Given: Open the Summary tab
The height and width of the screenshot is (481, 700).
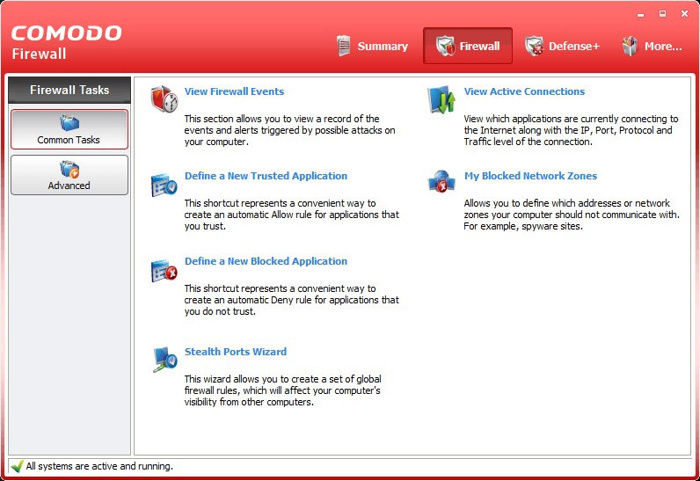Looking at the screenshot, I should click(x=372, y=46).
